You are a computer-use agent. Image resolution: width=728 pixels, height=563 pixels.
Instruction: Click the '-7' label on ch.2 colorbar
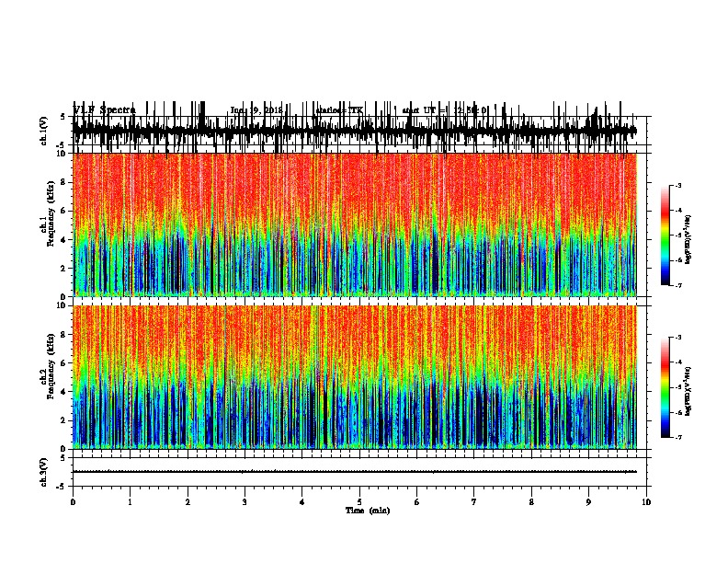point(678,437)
